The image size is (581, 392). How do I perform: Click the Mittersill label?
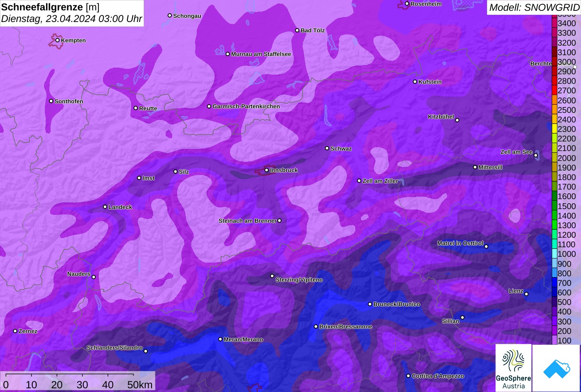pyautogui.click(x=491, y=167)
